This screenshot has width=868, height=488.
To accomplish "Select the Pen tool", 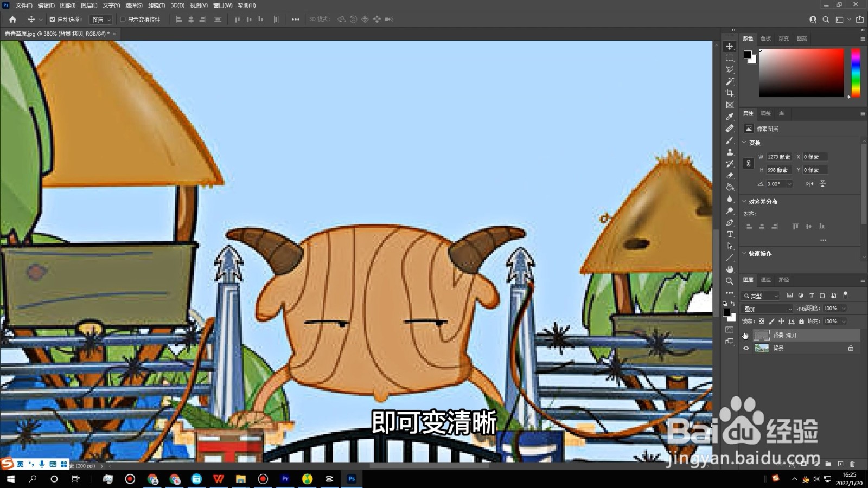I will 730,223.
